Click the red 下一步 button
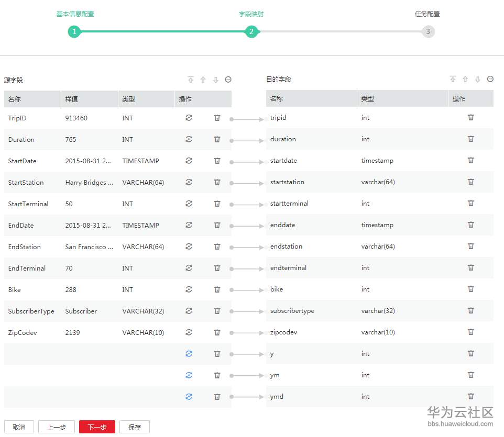504x437 pixels. click(97, 427)
